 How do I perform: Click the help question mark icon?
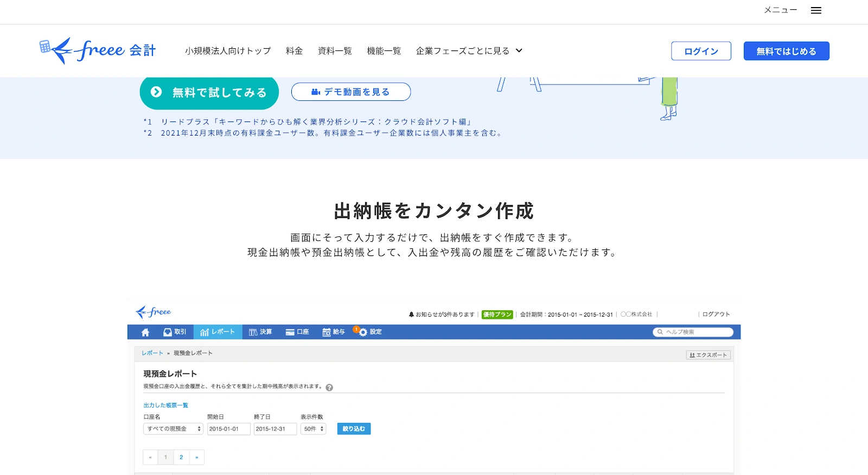click(x=329, y=388)
